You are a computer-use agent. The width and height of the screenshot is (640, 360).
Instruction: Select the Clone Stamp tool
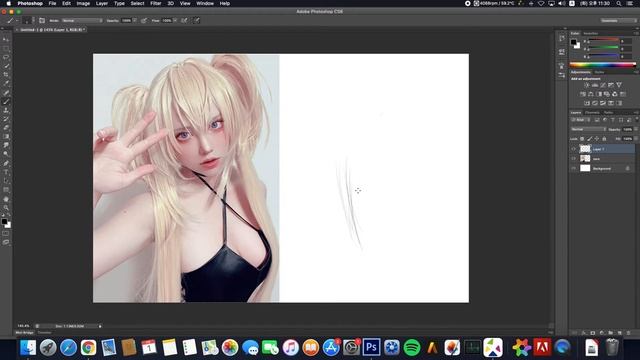(6, 110)
